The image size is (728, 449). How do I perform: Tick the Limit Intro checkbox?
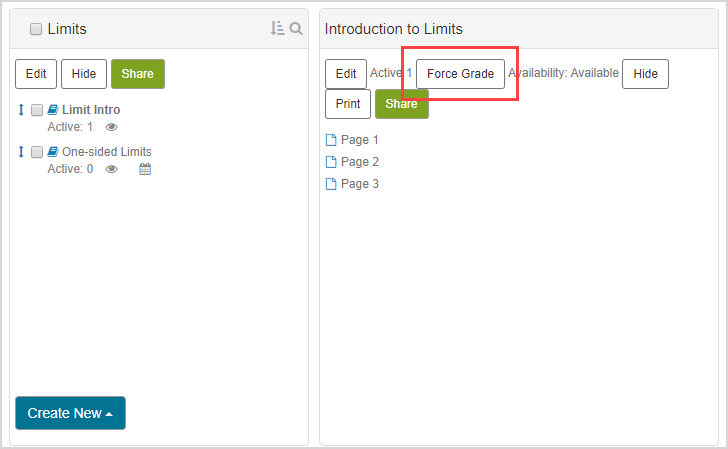(x=37, y=110)
